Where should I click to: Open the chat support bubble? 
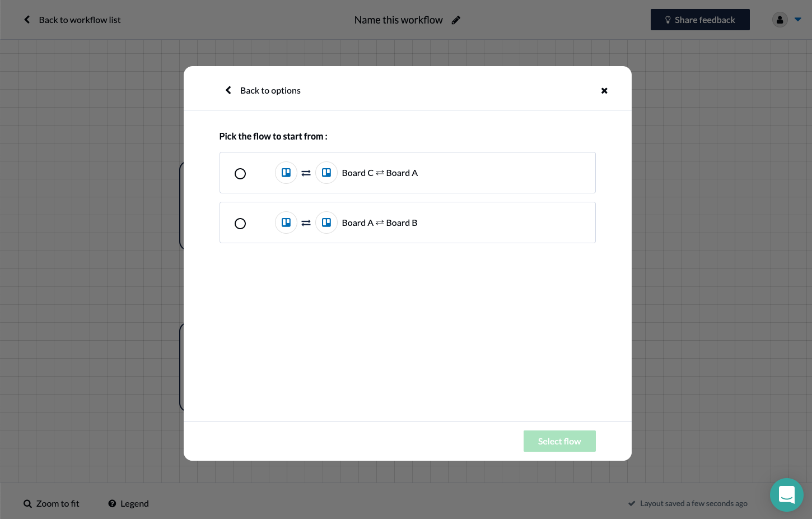coord(786,494)
